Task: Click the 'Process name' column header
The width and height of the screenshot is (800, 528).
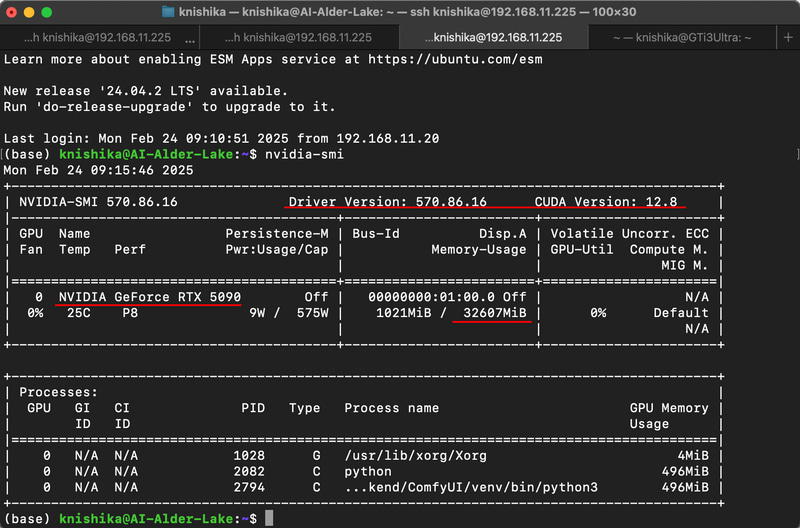Action: 391,408
